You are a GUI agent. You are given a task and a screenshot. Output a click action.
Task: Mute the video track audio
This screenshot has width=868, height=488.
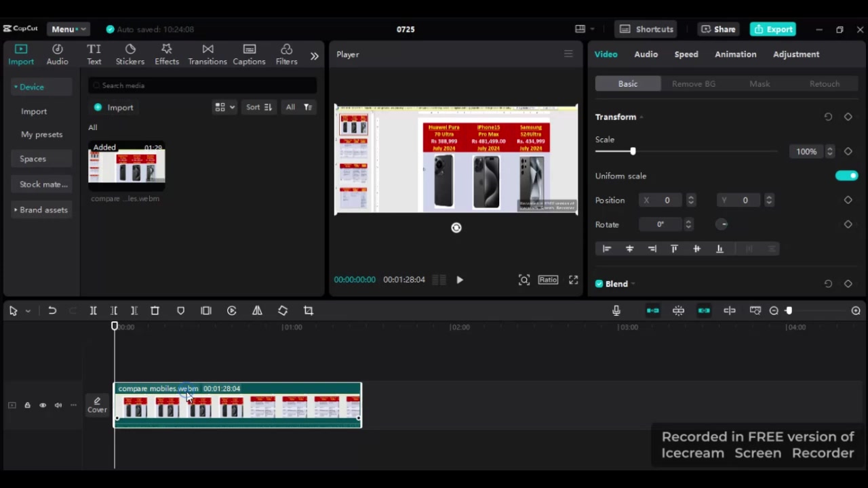[x=58, y=405]
